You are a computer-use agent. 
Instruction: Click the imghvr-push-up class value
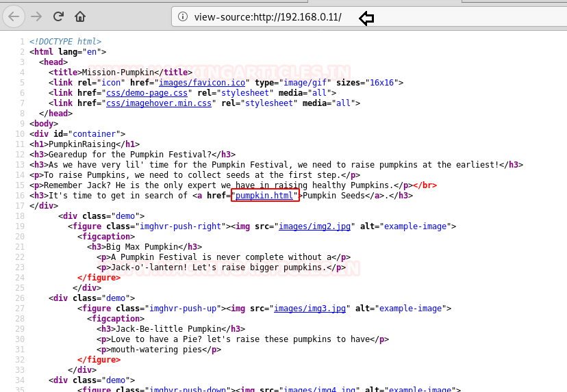(183, 309)
